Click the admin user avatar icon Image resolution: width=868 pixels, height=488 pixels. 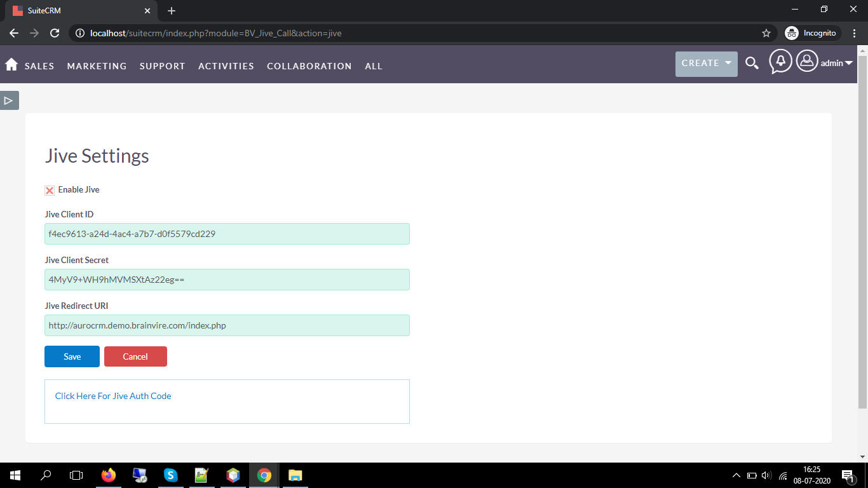coord(807,61)
